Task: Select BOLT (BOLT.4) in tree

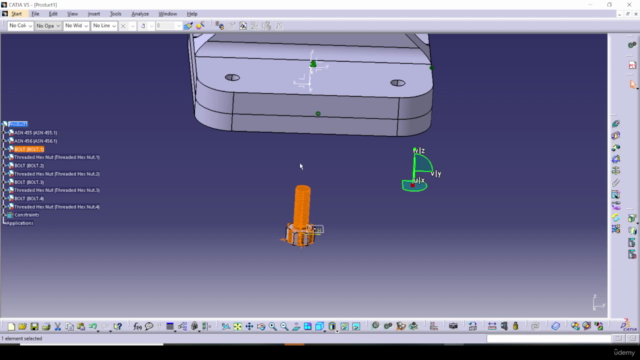Action: coord(29,198)
